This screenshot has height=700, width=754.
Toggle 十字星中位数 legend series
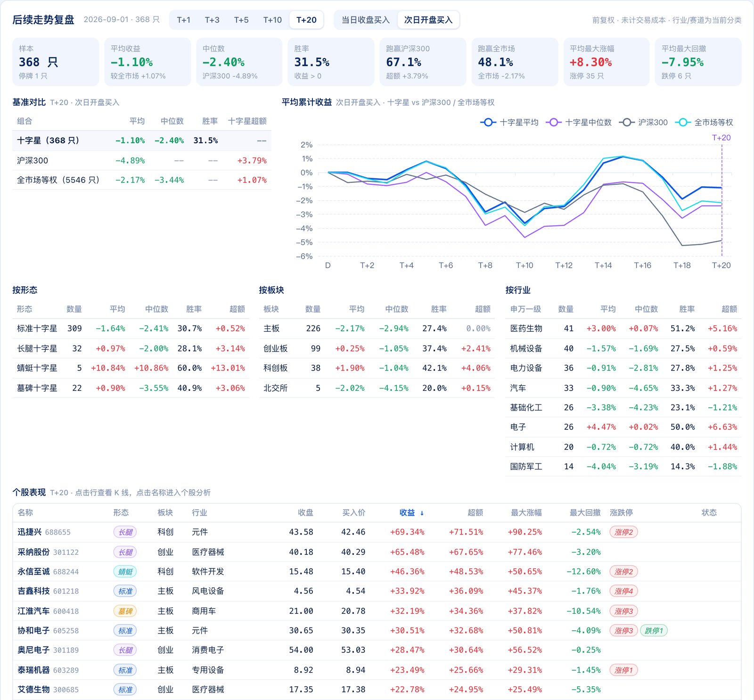pos(579,122)
